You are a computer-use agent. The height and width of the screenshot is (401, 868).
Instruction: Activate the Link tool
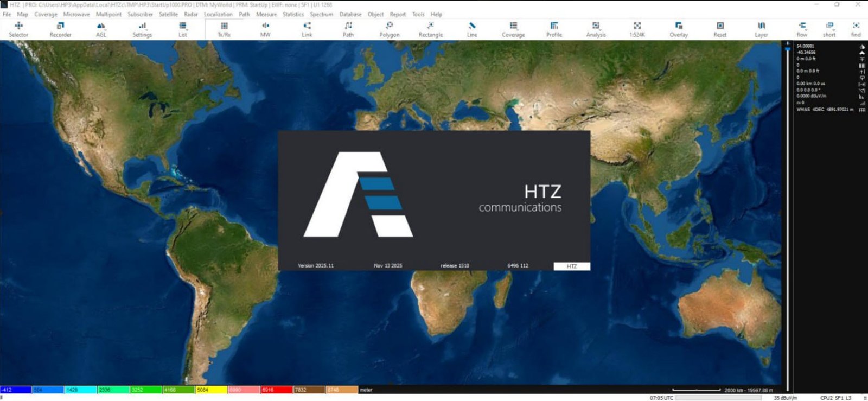click(x=307, y=29)
